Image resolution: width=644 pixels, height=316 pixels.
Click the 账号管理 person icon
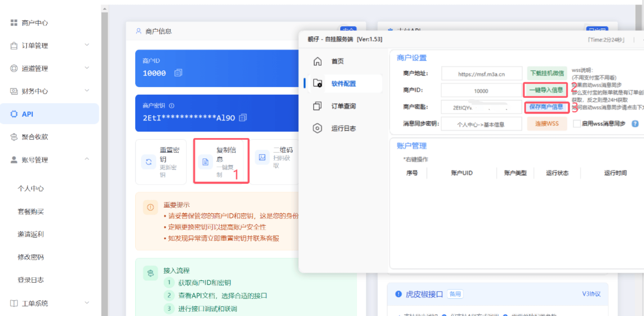(x=14, y=160)
